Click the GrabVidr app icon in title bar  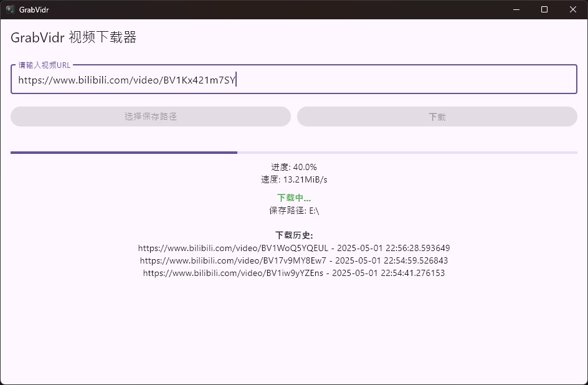[x=10, y=9]
